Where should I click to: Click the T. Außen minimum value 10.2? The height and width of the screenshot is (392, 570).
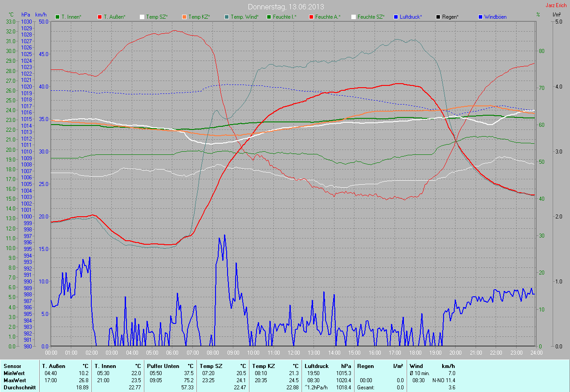pyautogui.click(x=84, y=373)
